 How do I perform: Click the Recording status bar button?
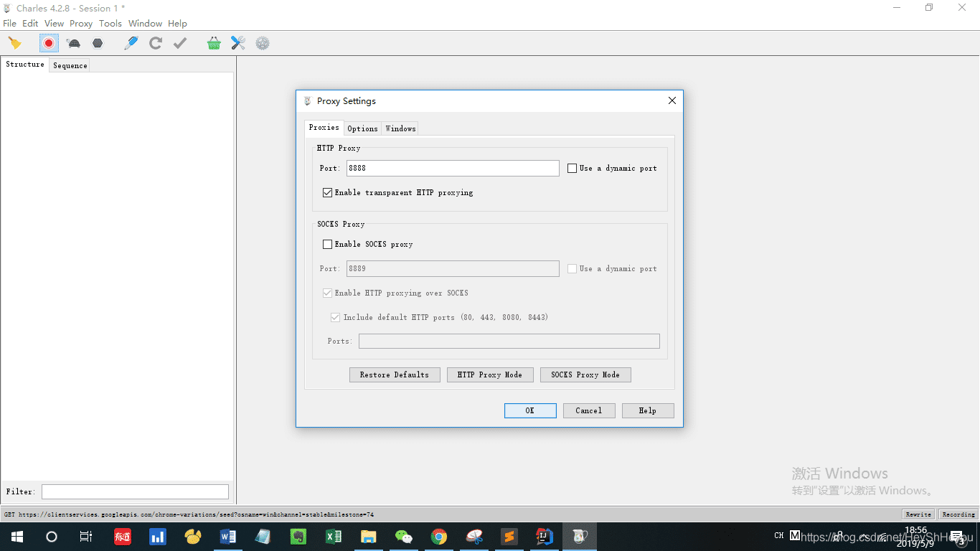point(958,514)
